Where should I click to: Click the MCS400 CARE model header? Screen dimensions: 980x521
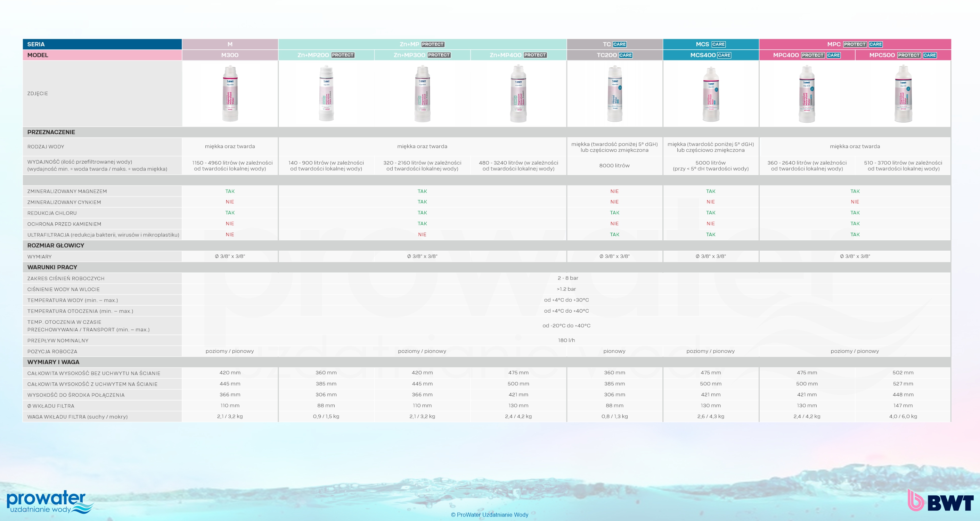click(x=711, y=55)
